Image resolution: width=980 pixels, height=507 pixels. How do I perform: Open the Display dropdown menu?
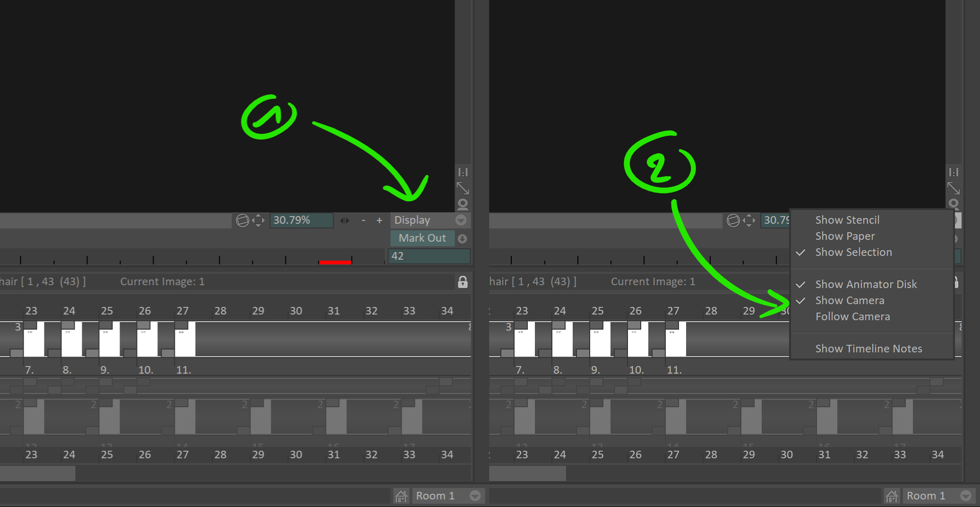(430, 220)
